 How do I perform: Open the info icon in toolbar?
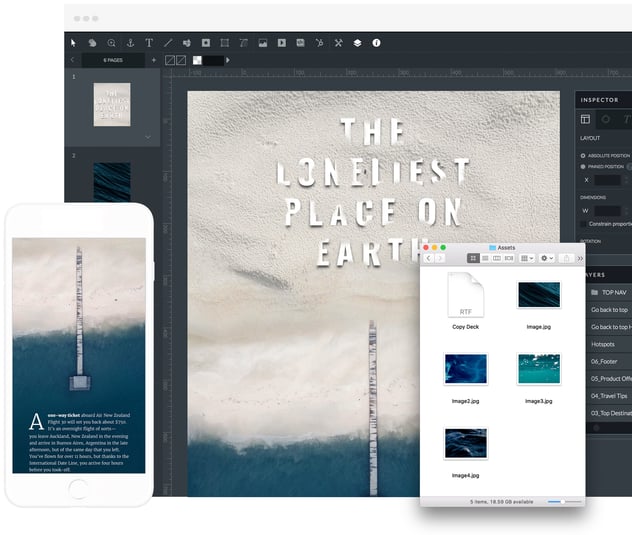point(376,43)
